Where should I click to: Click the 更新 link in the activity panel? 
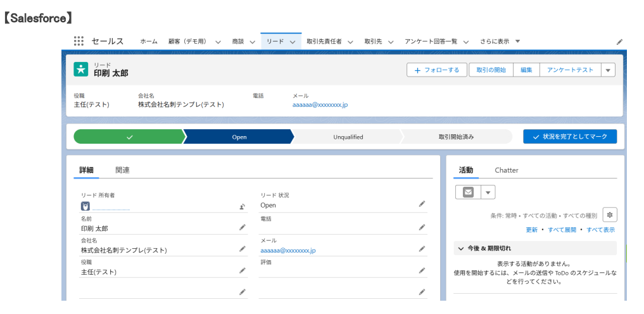[531, 230]
